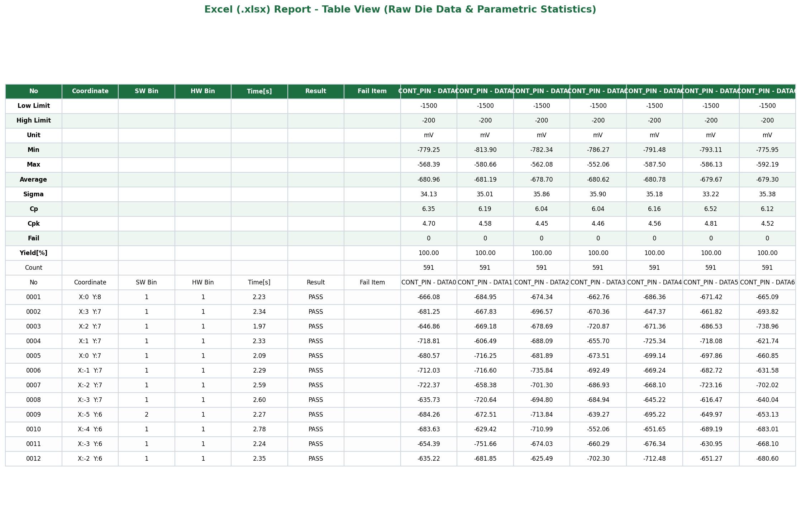This screenshot has width=801, height=532.
Task: Select the 'Cpk' row label
Action: 34,224
